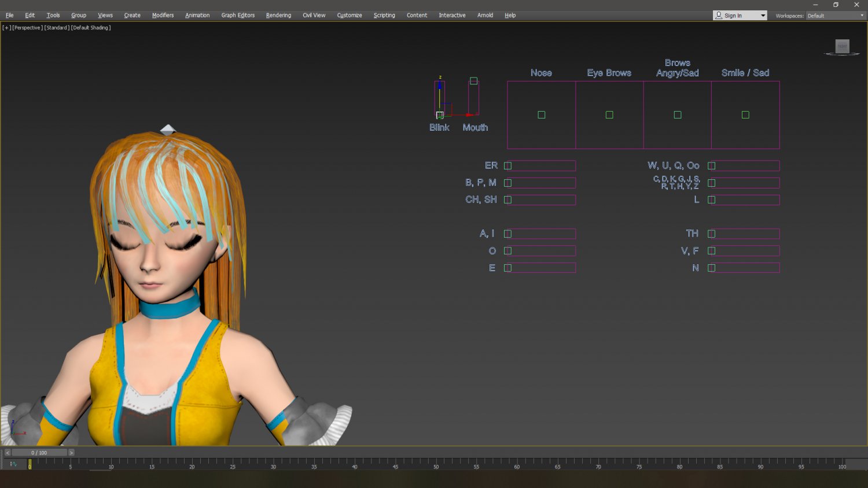
Task: Open the File menu
Action: [10, 16]
